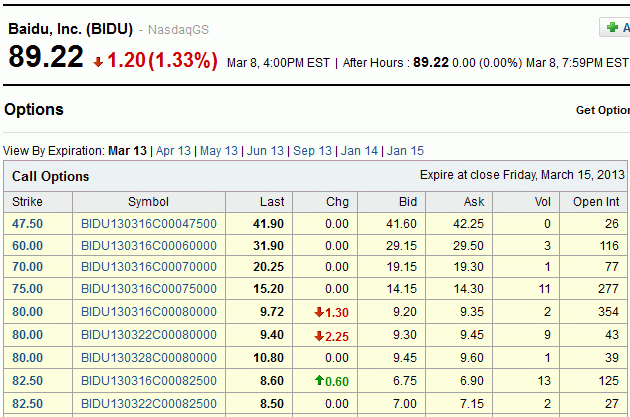Click last price 41.90

point(268,224)
